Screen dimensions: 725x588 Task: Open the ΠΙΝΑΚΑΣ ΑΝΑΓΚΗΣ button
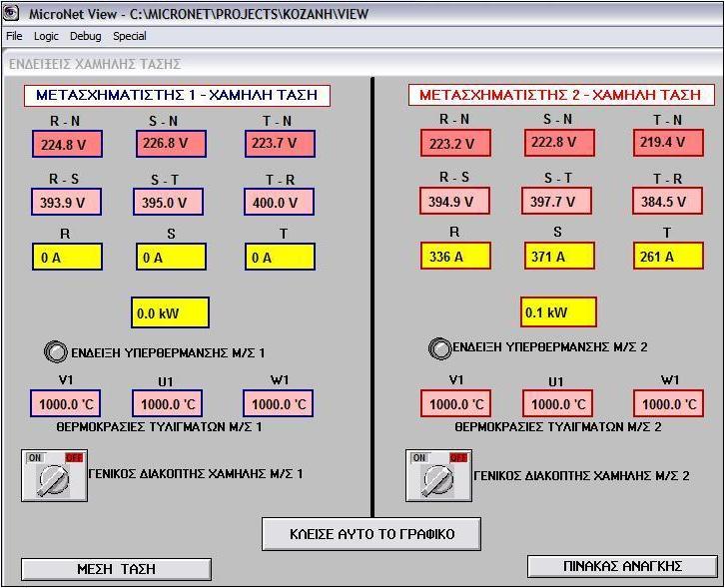[622, 566]
